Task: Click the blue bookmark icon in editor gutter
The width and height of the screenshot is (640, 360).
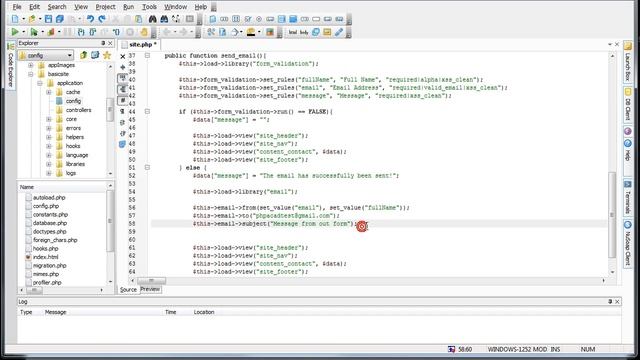Action: [122, 144]
